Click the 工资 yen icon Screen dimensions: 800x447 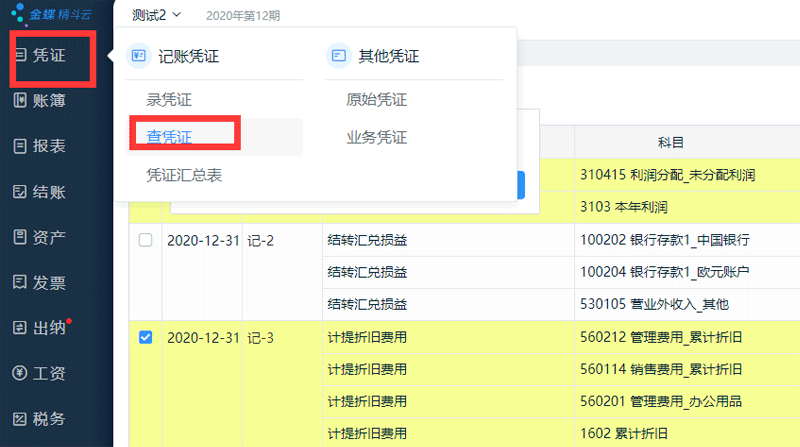tap(20, 373)
